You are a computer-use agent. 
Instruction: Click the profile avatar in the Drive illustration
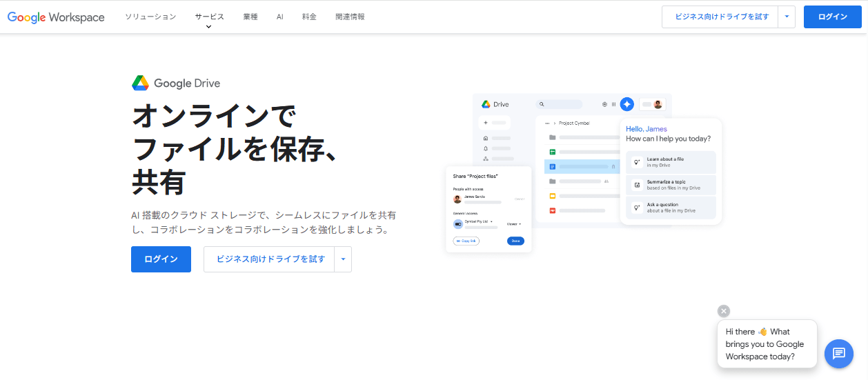point(658,104)
